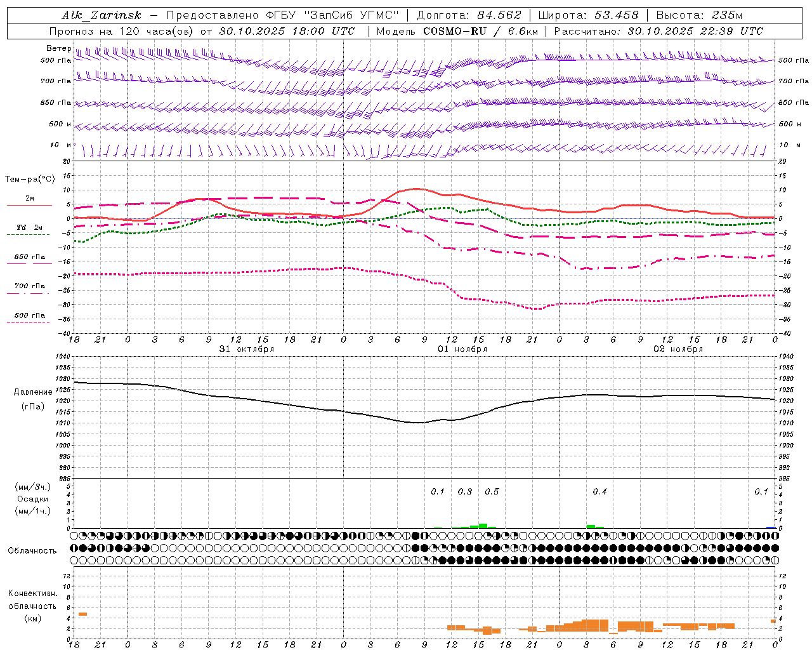
Task: Click the 02 ноября date label
Action: point(678,349)
